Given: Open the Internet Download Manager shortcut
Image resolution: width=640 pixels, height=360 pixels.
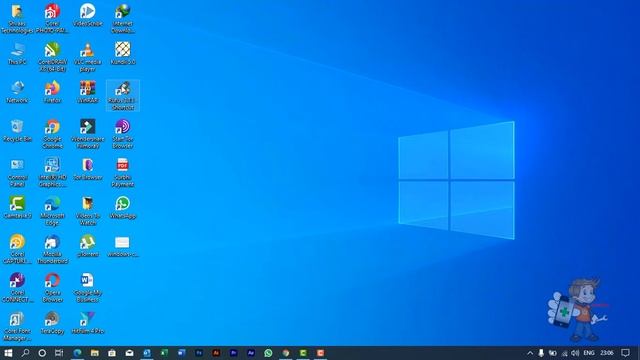Looking at the screenshot, I should point(122,18).
